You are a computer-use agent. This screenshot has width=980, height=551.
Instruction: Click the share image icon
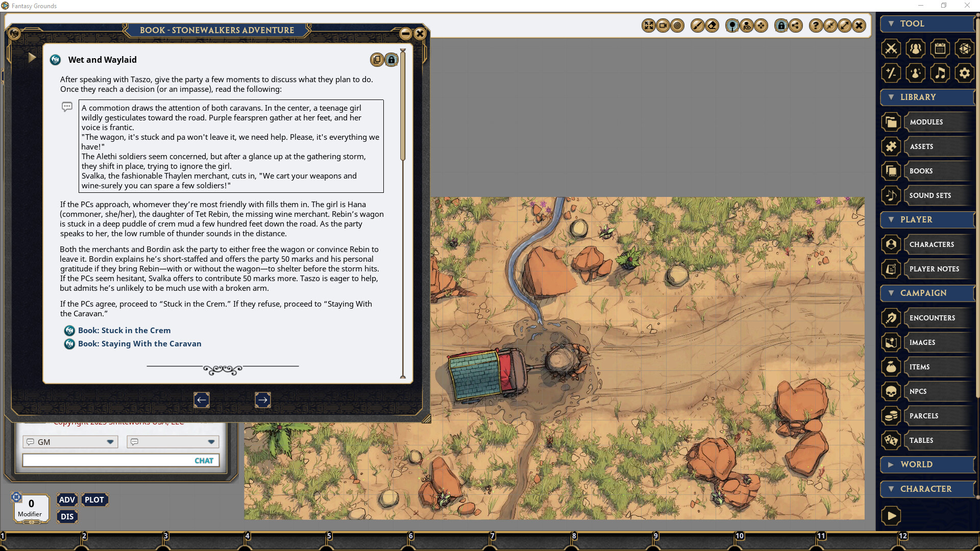[796, 26]
